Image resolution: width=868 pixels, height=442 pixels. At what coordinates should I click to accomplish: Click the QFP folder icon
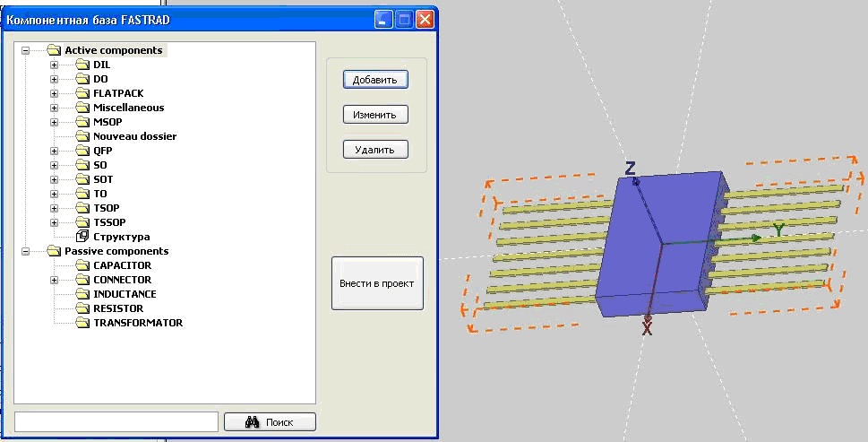click(82, 151)
